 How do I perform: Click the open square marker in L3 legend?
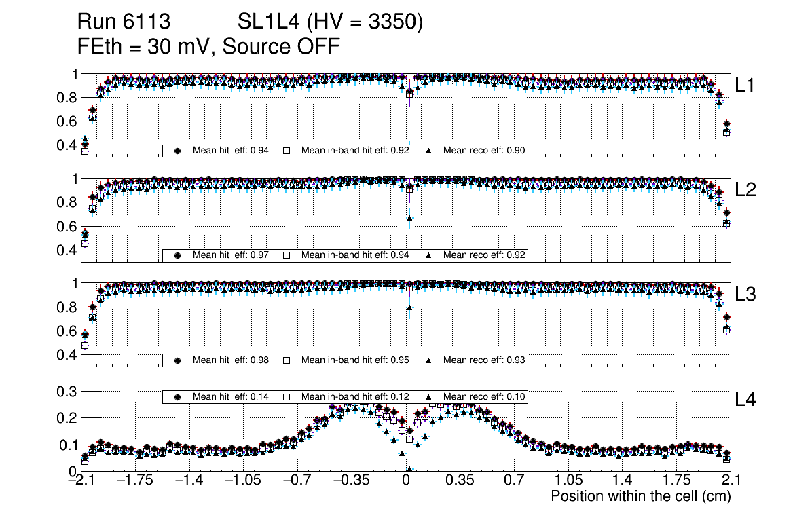click(x=286, y=360)
